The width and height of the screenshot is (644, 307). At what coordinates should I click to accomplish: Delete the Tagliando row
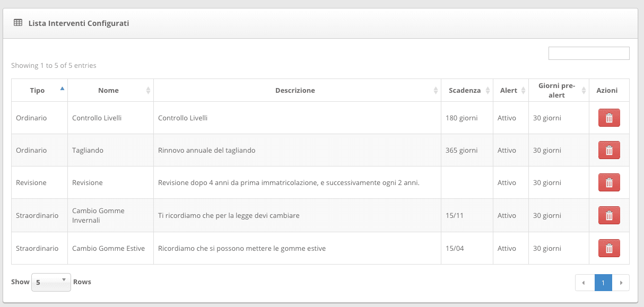pos(609,150)
